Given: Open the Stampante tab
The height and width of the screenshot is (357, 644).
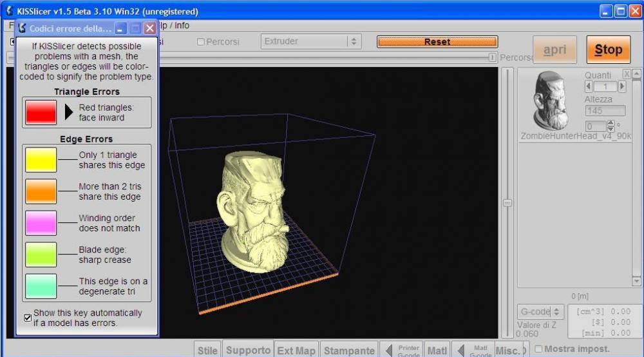Looking at the screenshot, I should [x=349, y=350].
